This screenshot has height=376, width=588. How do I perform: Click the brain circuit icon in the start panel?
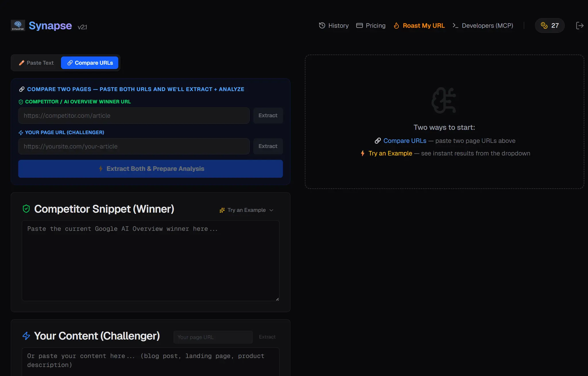[x=444, y=100]
